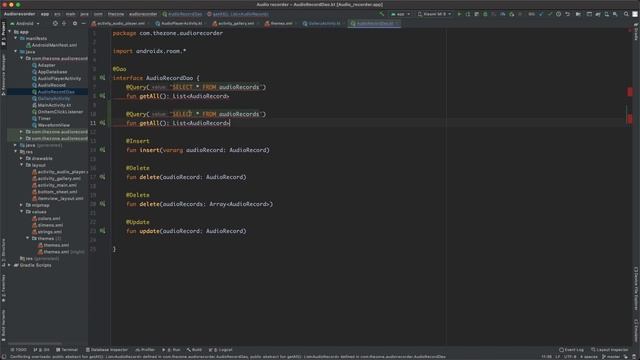The height and width of the screenshot is (360, 640).
Task: Collapse the layout folder
Action: click(x=22, y=165)
